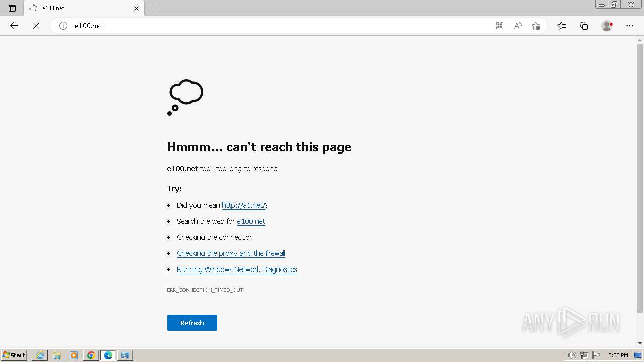Viewport: 644px width, 362px height.
Task: Open media player taskbar icon
Action: (x=74, y=355)
